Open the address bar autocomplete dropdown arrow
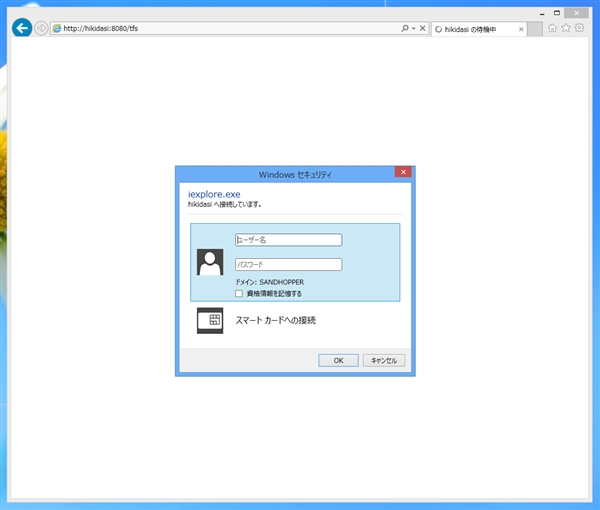Image resolution: width=600 pixels, height=510 pixels. (x=413, y=28)
